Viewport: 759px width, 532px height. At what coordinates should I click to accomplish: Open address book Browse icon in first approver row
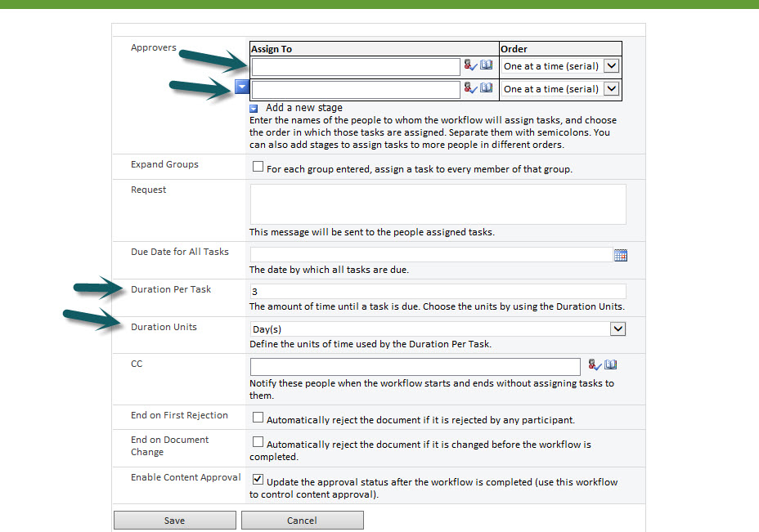487,65
